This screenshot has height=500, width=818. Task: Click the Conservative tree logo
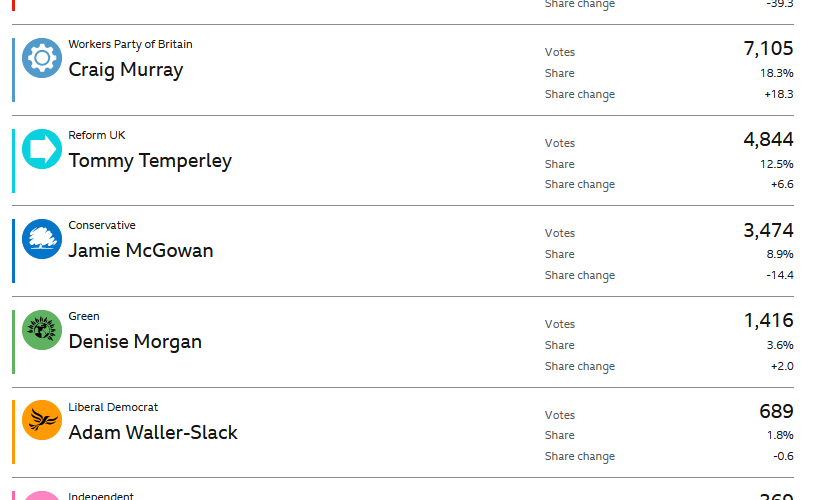tap(42, 239)
